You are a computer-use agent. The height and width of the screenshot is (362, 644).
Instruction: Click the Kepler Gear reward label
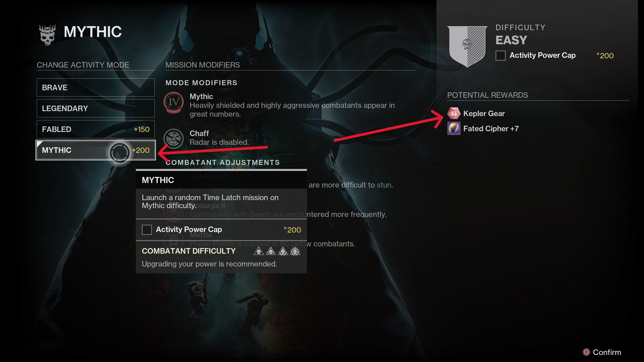484,113
